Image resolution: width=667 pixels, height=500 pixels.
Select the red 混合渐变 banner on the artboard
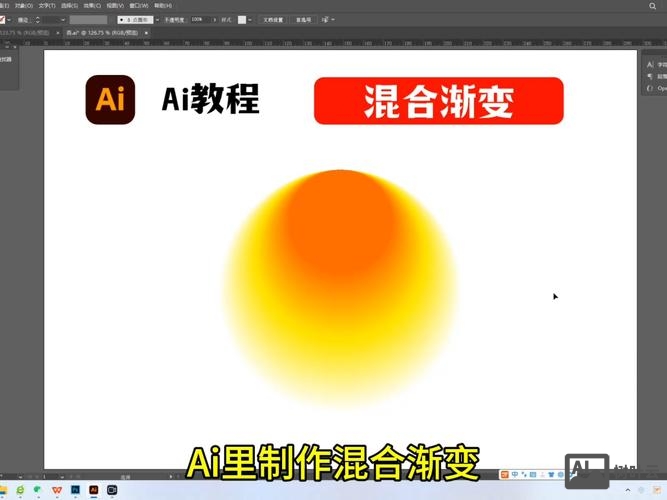point(439,101)
